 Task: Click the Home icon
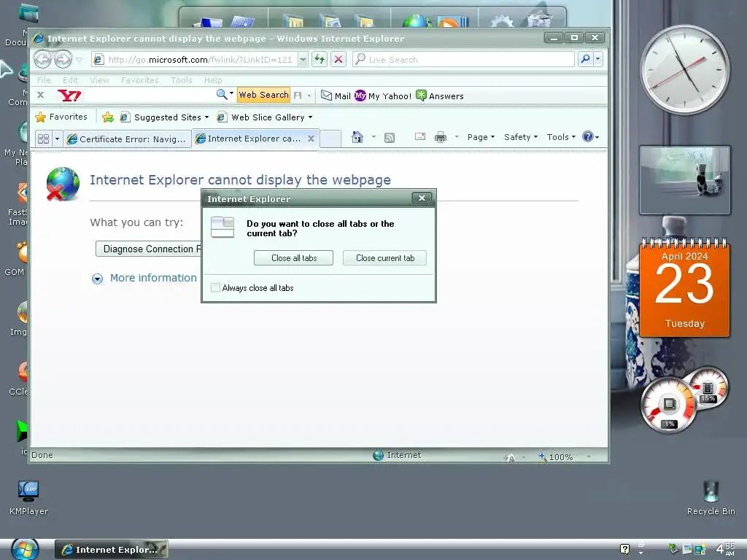[357, 137]
